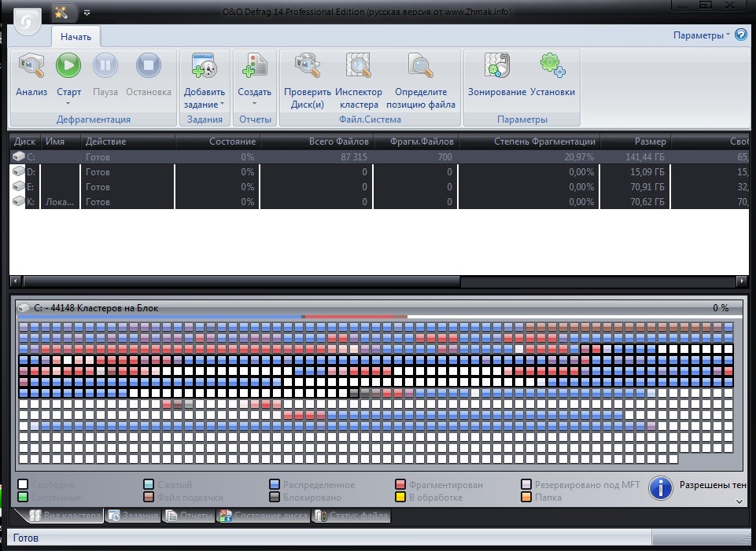
Task: Select the K: drive icon in the disk list
Action: point(18,201)
